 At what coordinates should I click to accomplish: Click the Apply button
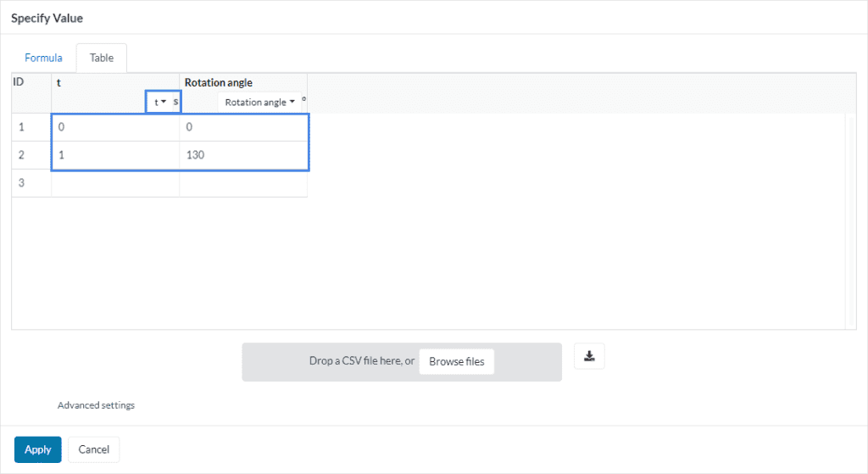(x=37, y=449)
